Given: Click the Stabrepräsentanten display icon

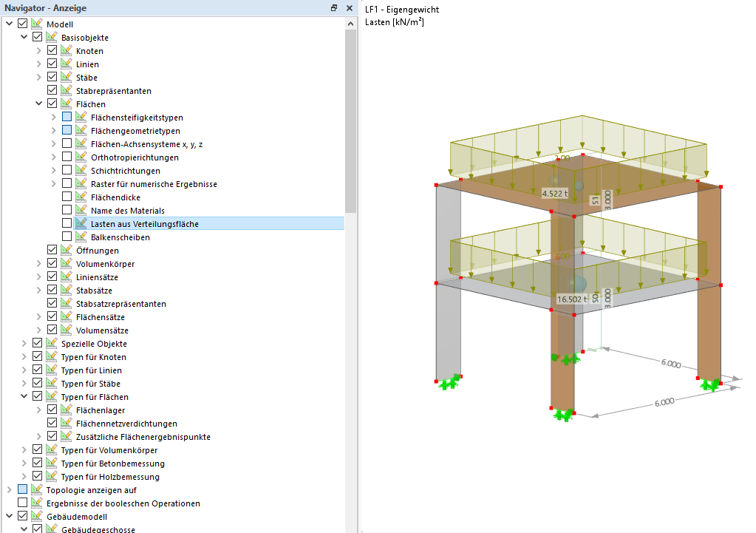Looking at the screenshot, I should (67, 90).
